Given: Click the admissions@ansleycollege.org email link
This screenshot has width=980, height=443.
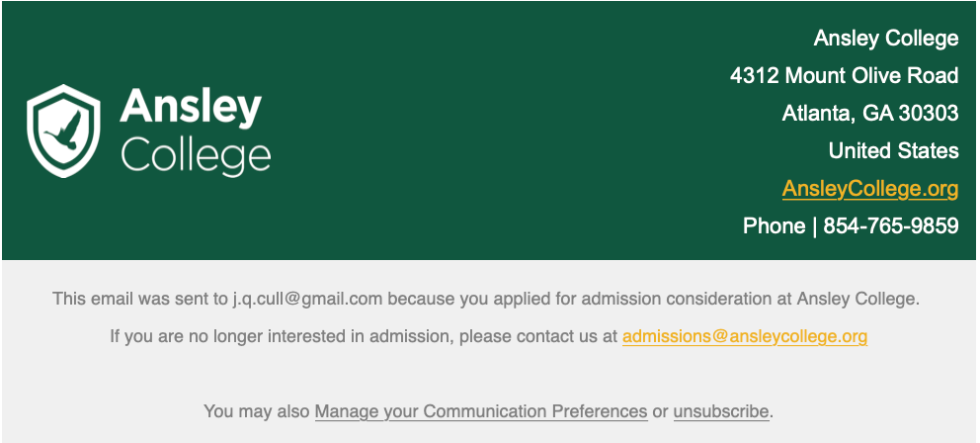Looking at the screenshot, I should [x=744, y=336].
